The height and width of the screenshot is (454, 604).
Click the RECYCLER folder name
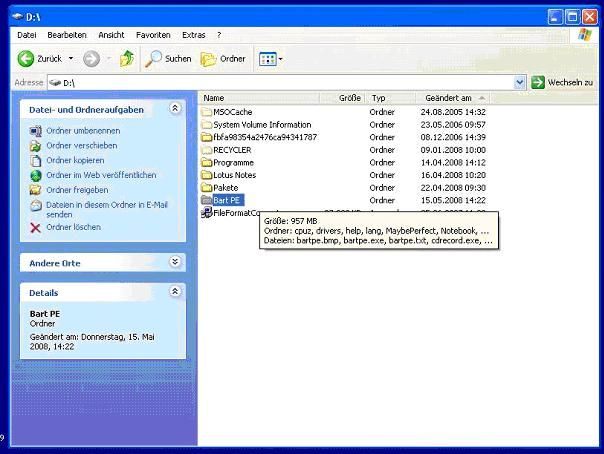[x=232, y=150]
